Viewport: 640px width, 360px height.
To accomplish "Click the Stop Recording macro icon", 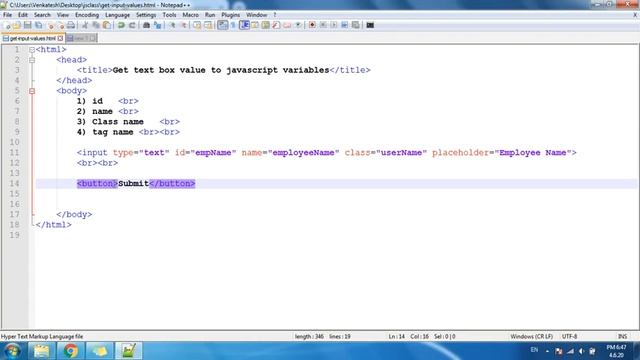I will tap(323, 25).
